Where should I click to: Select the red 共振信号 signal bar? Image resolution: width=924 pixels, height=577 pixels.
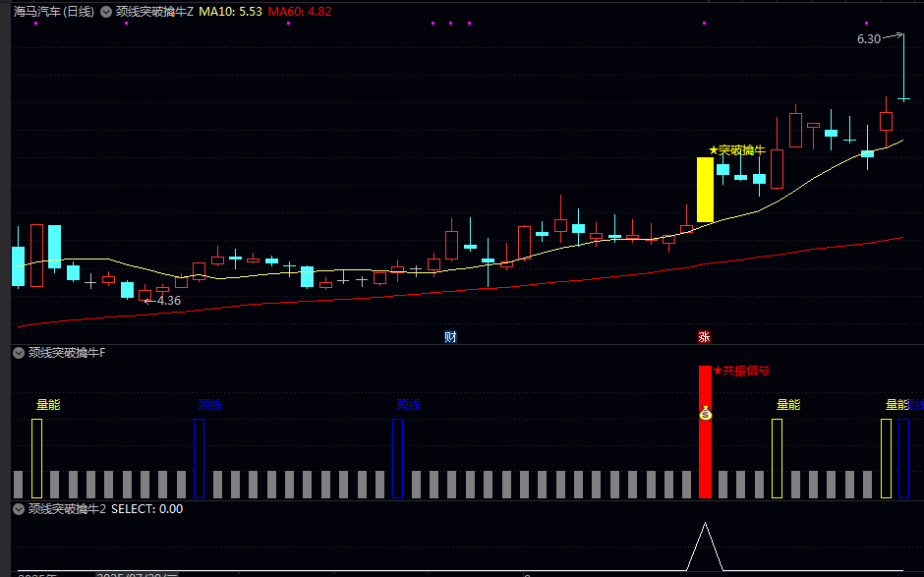tap(706, 433)
